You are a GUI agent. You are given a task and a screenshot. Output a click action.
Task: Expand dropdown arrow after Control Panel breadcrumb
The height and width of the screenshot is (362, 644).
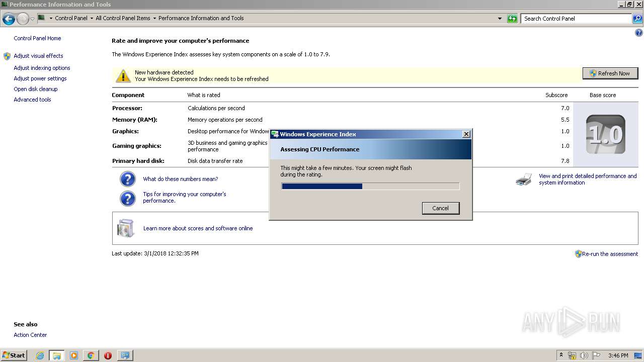pos(92,19)
